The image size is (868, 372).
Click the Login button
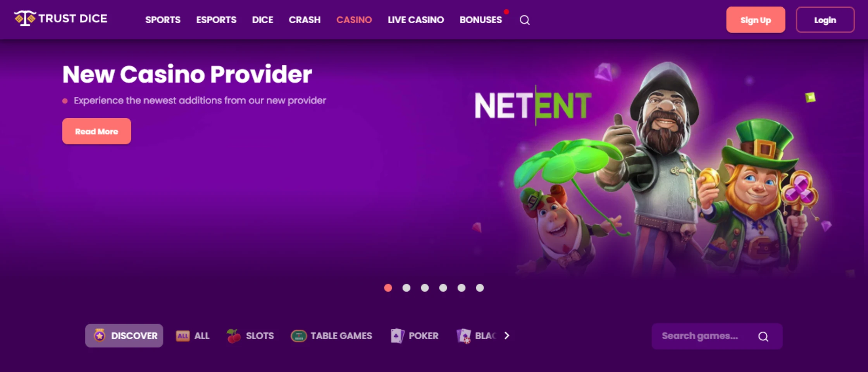click(825, 20)
